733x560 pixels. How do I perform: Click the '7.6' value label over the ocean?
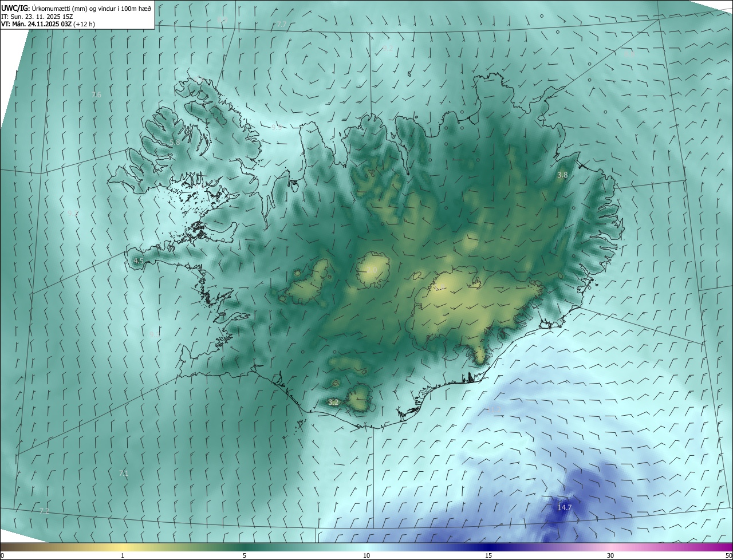click(x=96, y=94)
